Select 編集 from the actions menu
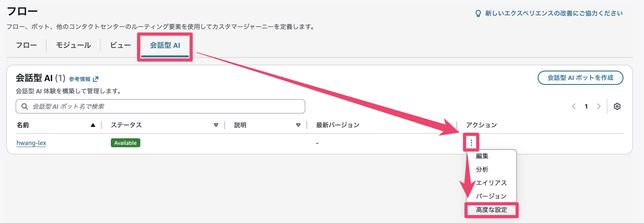The height and width of the screenshot is (223, 644). pos(482,156)
